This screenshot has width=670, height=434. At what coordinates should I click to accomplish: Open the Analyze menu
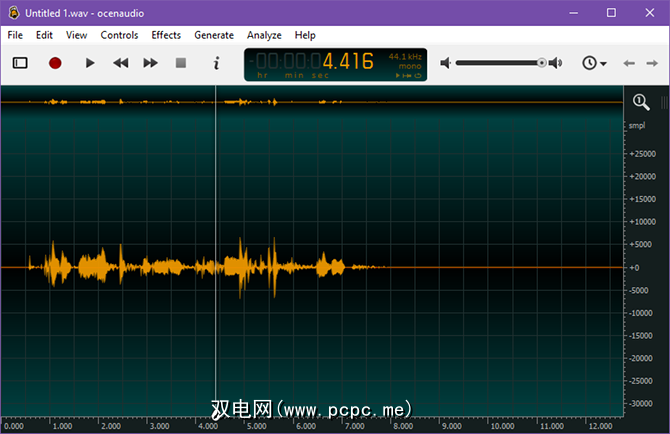click(264, 35)
